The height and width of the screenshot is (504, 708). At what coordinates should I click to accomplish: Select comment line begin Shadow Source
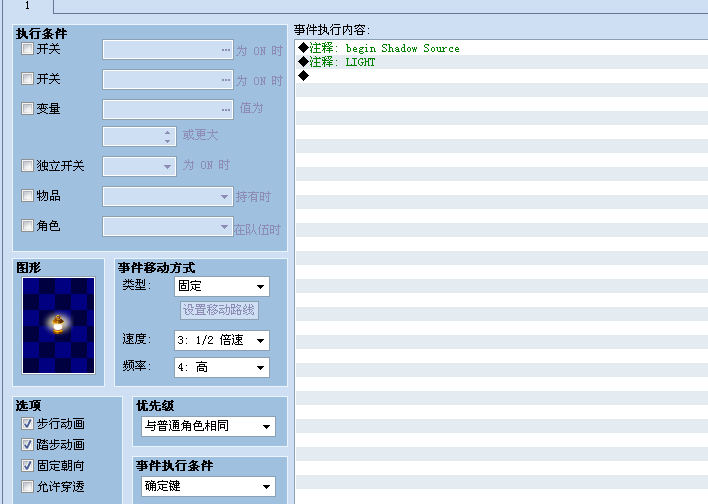tap(502, 48)
